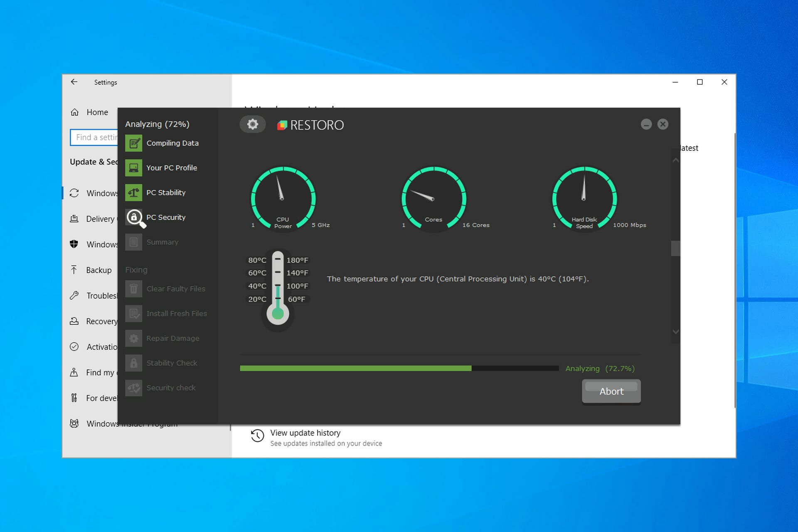Open Backup in Settings sidebar
798x532 pixels.
(x=91, y=270)
